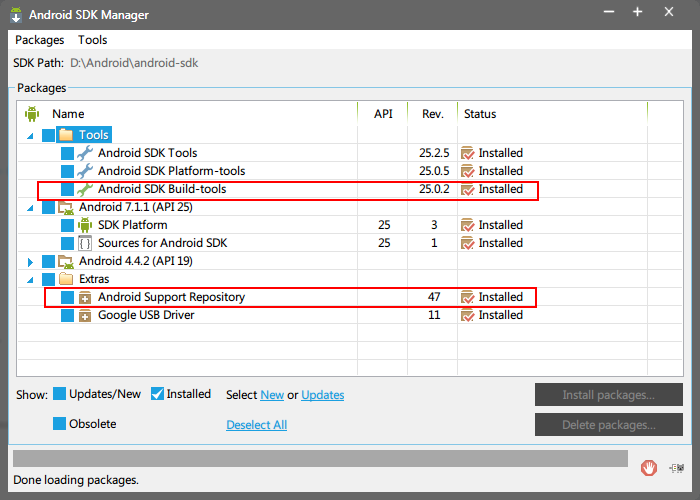Click the Delete packages button
Viewport: 700px width, 500px height.
coord(608,425)
